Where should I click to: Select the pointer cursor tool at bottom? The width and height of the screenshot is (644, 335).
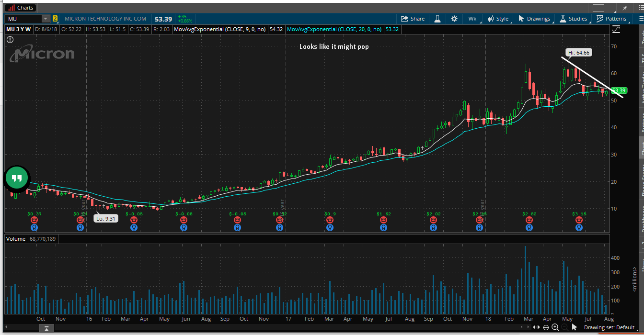575,327
